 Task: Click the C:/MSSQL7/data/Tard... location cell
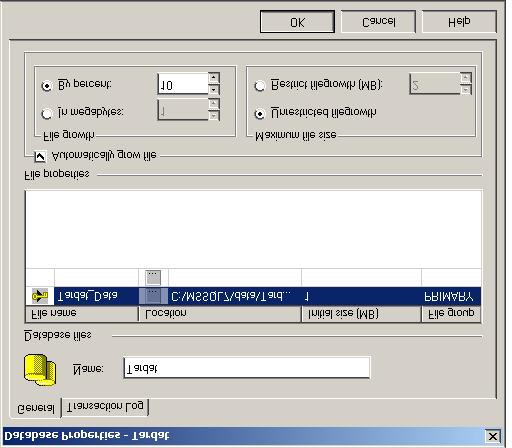[x=235, y=296]
